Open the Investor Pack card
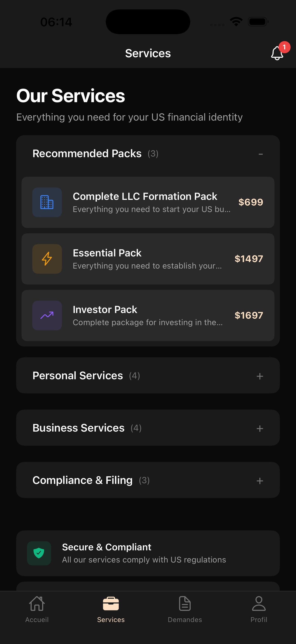 148,315
